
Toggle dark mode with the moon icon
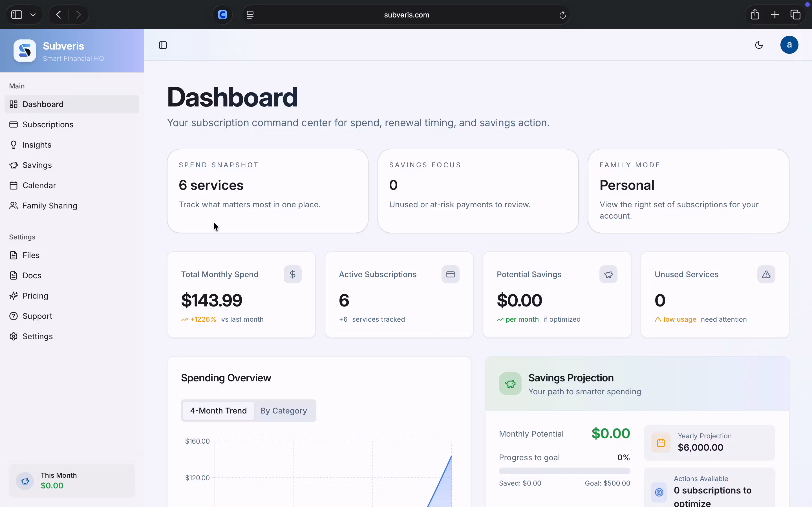[759, 45]
